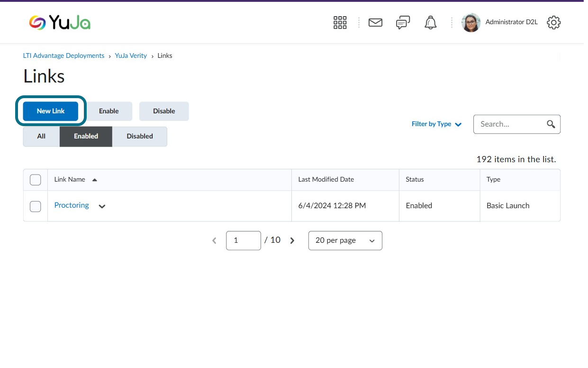
Task: Click the 6/4/2024 12:28 PM cell
Action: (332, 206)
